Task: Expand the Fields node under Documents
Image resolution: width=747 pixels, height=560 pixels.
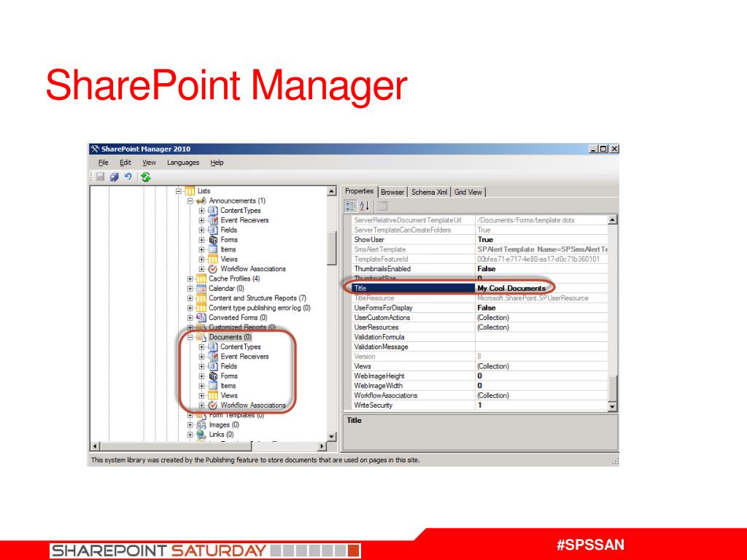Action: (x=201, y=366)
